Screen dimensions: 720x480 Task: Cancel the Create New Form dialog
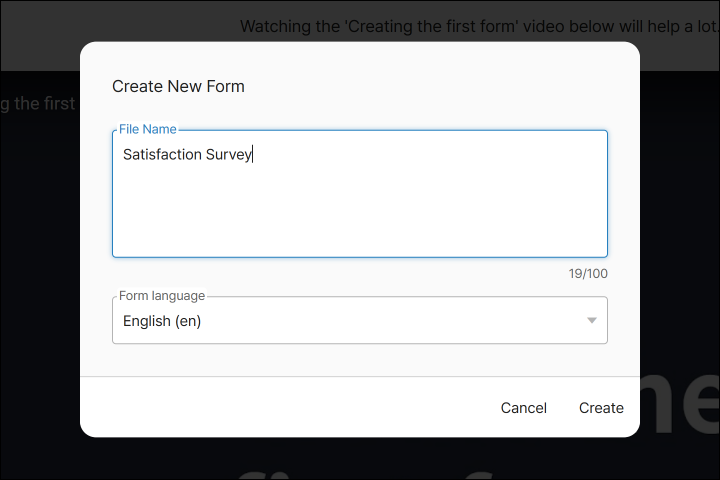click(x=523, y=408)
